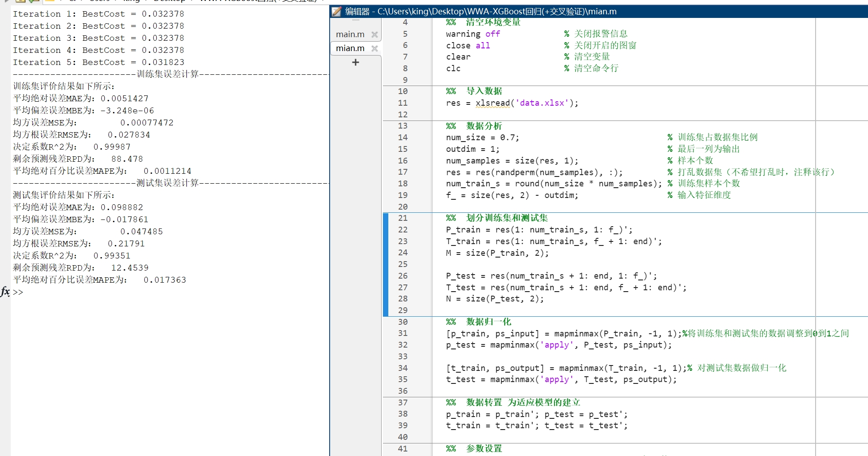Close the main.m tab with its X icon
Image resolution: width=868 pixels, height=456 pixels.
(375, 34)
